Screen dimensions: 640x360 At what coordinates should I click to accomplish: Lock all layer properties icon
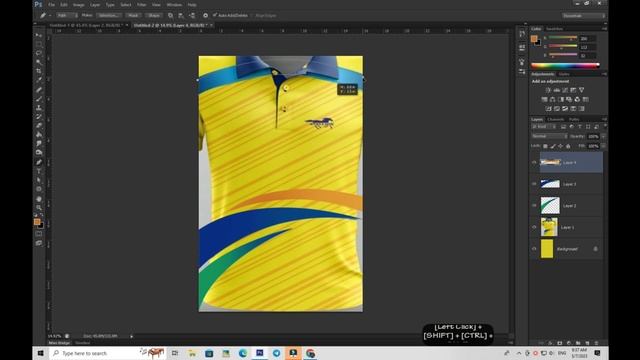point(568,146)
